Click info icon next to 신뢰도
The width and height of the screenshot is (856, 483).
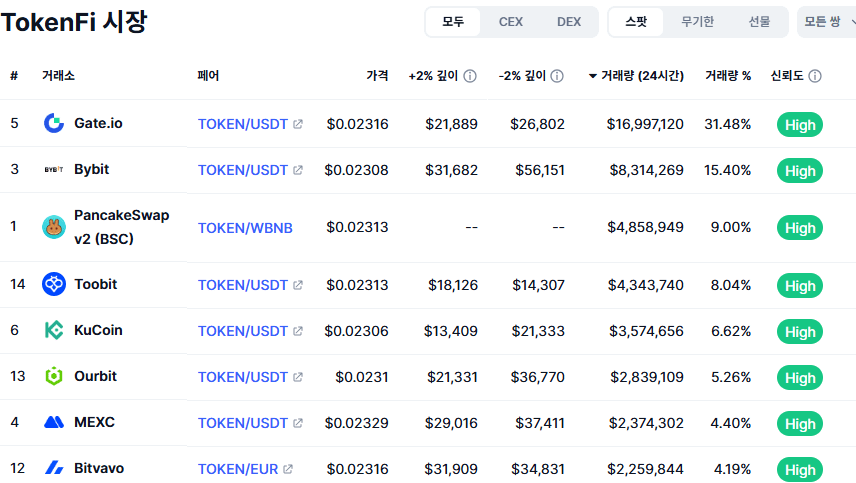click(815, 76)
